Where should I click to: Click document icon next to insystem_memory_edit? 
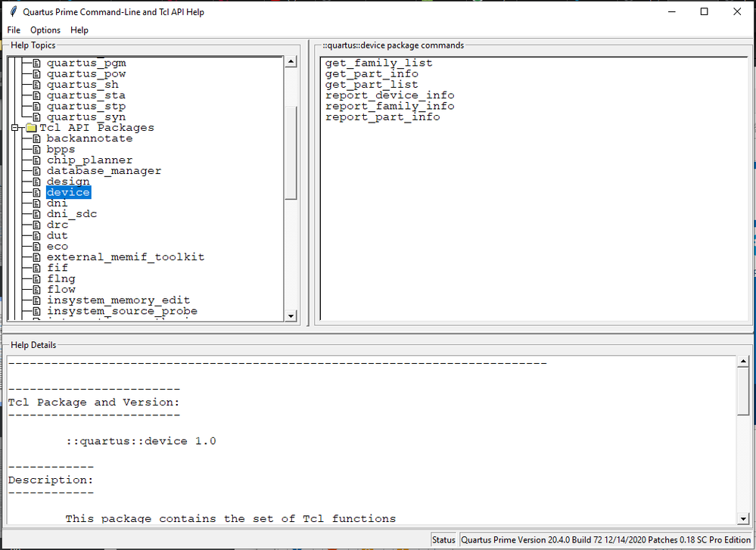tap(36, 300)
